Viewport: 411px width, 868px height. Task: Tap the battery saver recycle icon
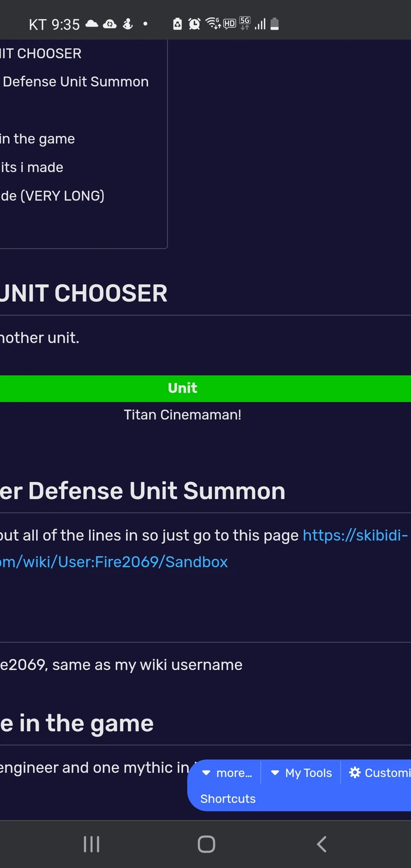[x=177, y=24]
